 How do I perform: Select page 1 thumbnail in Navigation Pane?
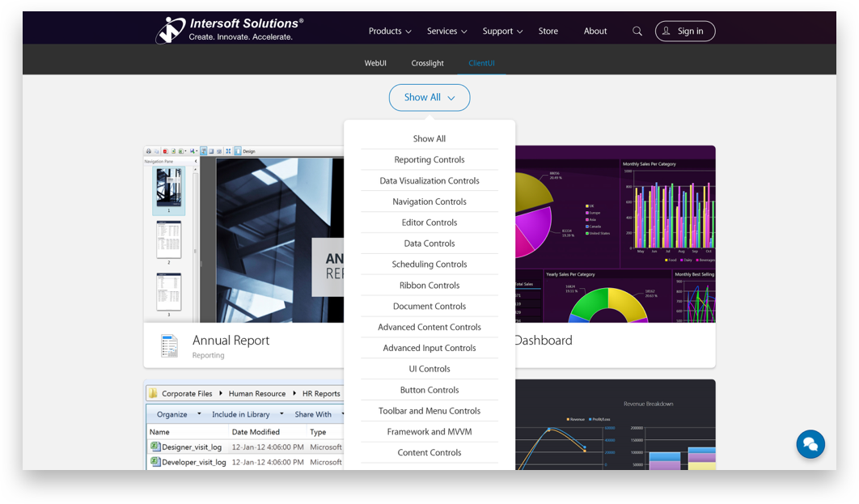pos(169,188)
